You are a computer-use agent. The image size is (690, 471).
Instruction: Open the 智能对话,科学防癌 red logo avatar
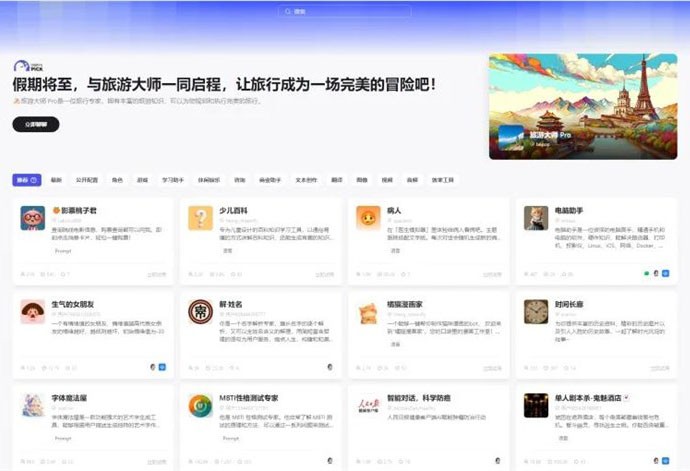(x=368, y=405)
